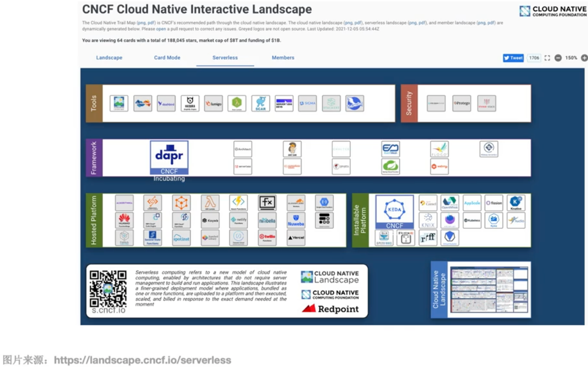
Task: Click the Koyeb logo
Action: pyautogui.click(x=210, y=220)
